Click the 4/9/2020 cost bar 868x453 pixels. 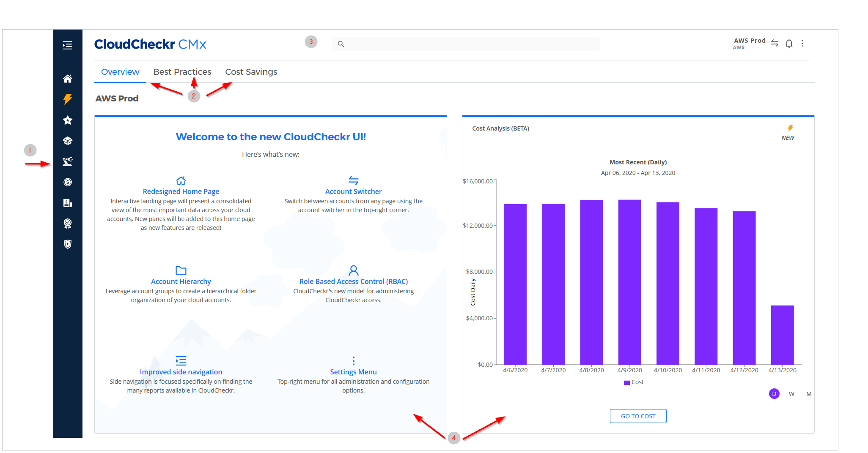629,282
